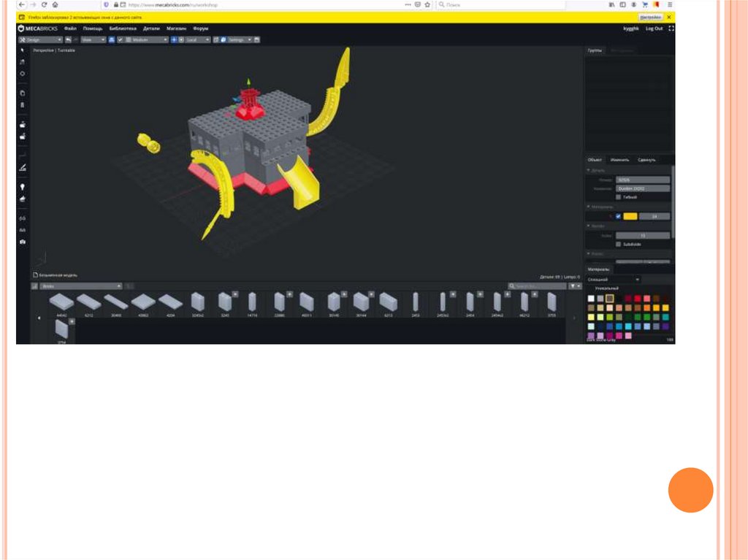
Task: Open the View dropdown
Action: pyautogui.click(x=93, y=39)
